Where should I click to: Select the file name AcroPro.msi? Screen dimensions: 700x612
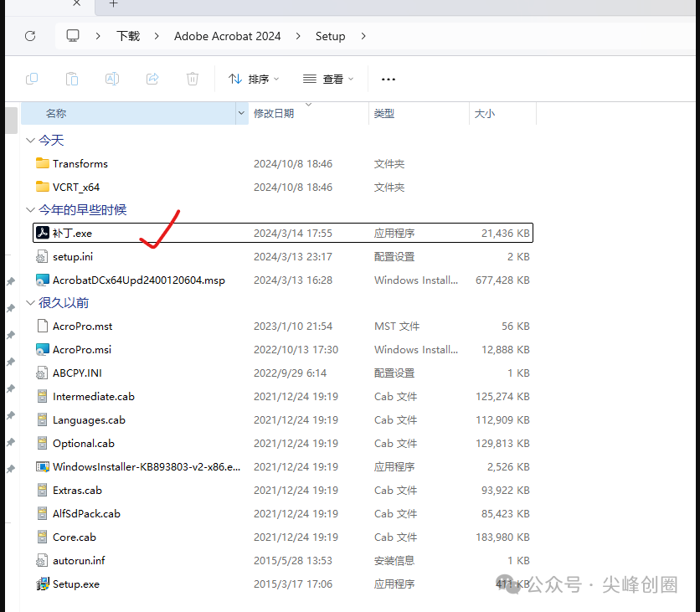(x=82, y=349)
